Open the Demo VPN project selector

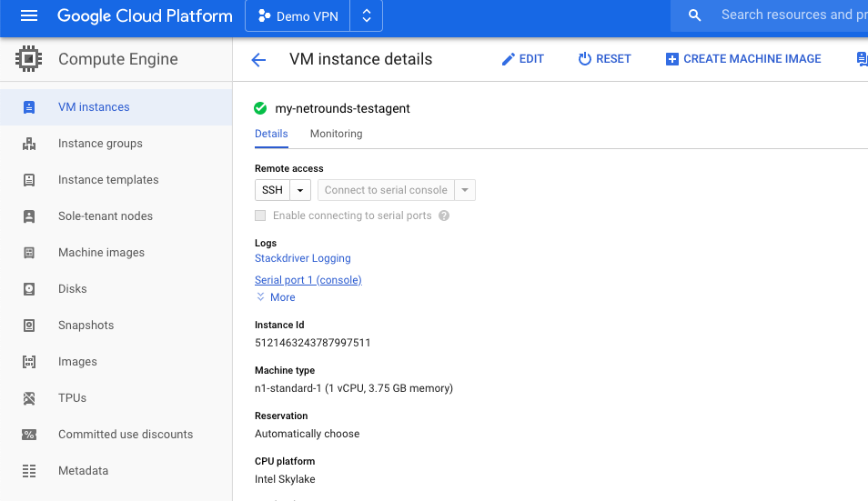[298, 16]
